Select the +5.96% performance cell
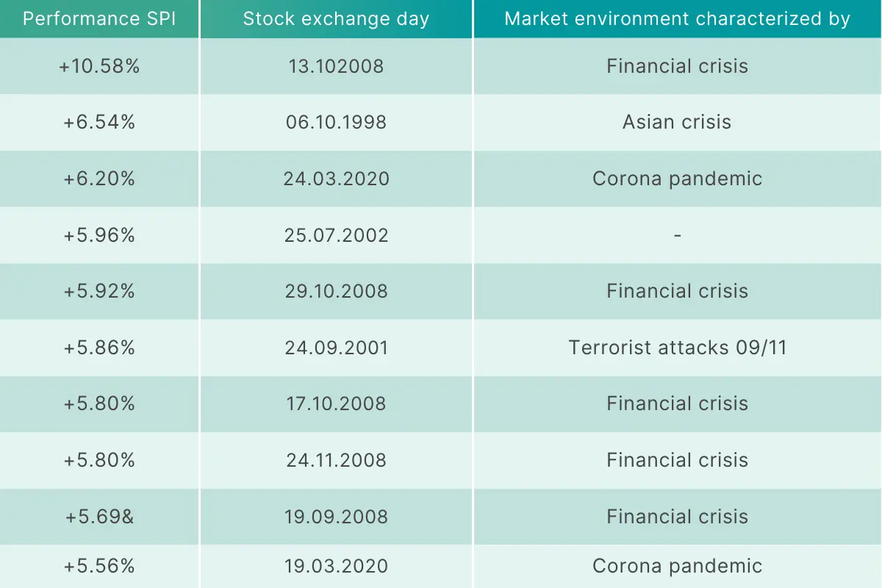This screenshot has height=588, width=882. (x=99, y=235)
